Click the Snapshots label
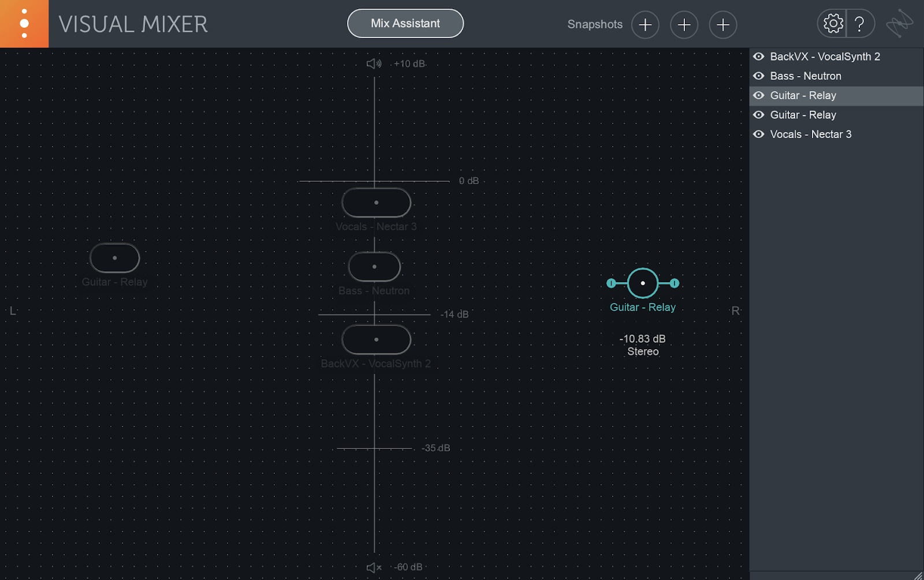The height and width of the screenshot is (580, 924). (x=595, y=24)
